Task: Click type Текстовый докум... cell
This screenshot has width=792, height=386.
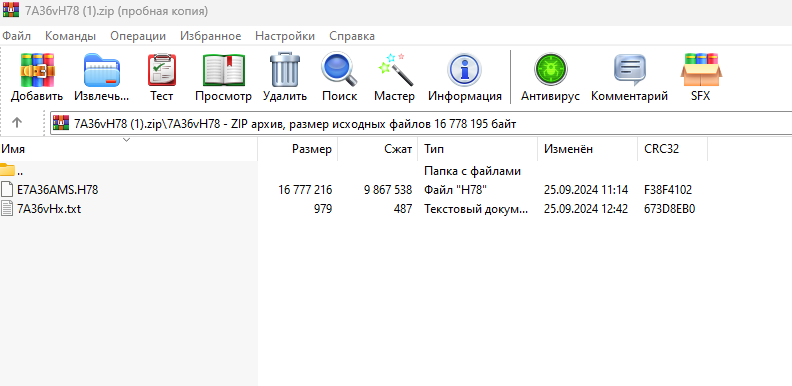Action: coord(476,209)
